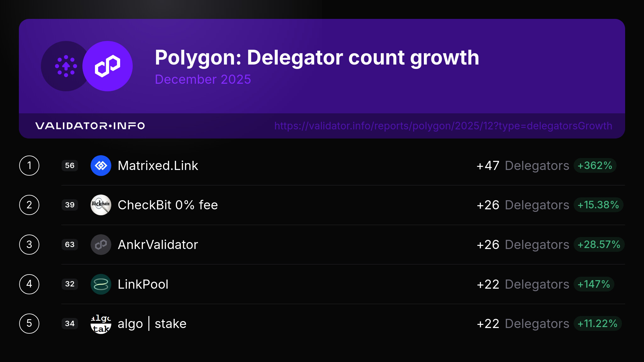The width and height of the screenshot is (644, 362).
Task: Open the Matrixed.Link validator name
Action: point(158,166)
